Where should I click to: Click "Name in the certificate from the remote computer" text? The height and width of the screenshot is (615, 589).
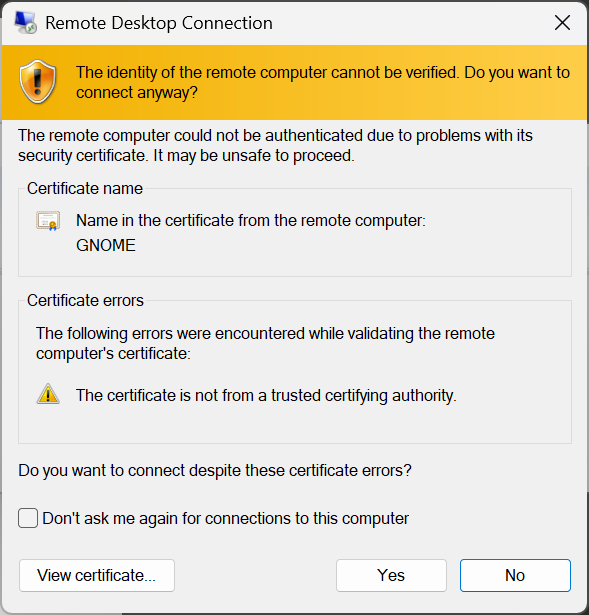pos(251,220)
